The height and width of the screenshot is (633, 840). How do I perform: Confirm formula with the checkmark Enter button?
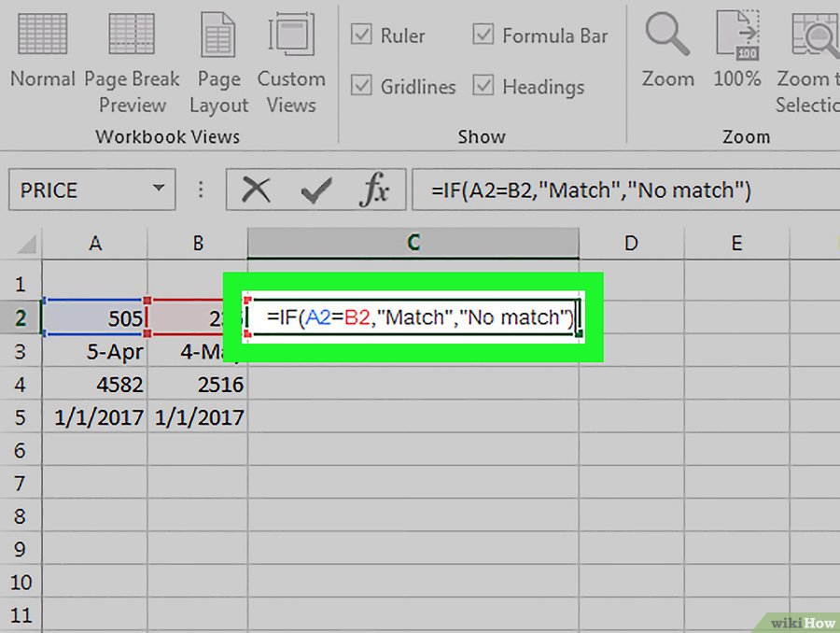tap(316, 190)
